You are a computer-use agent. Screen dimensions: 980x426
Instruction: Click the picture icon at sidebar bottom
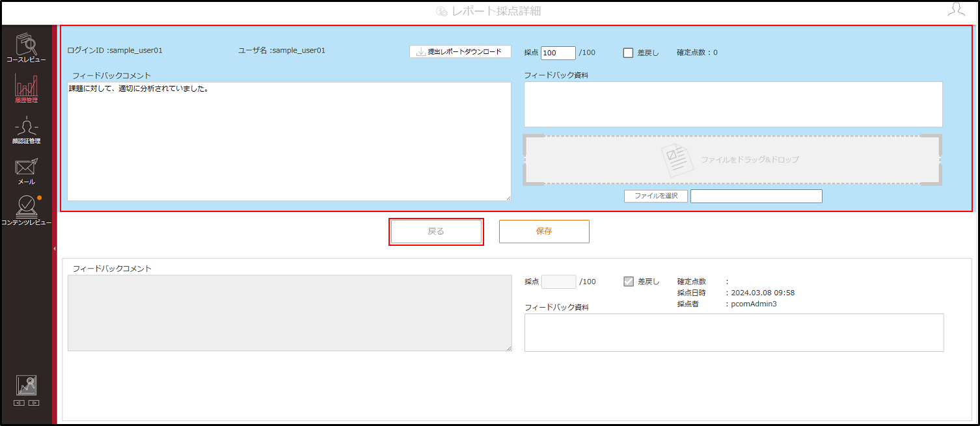click(27, 385)
